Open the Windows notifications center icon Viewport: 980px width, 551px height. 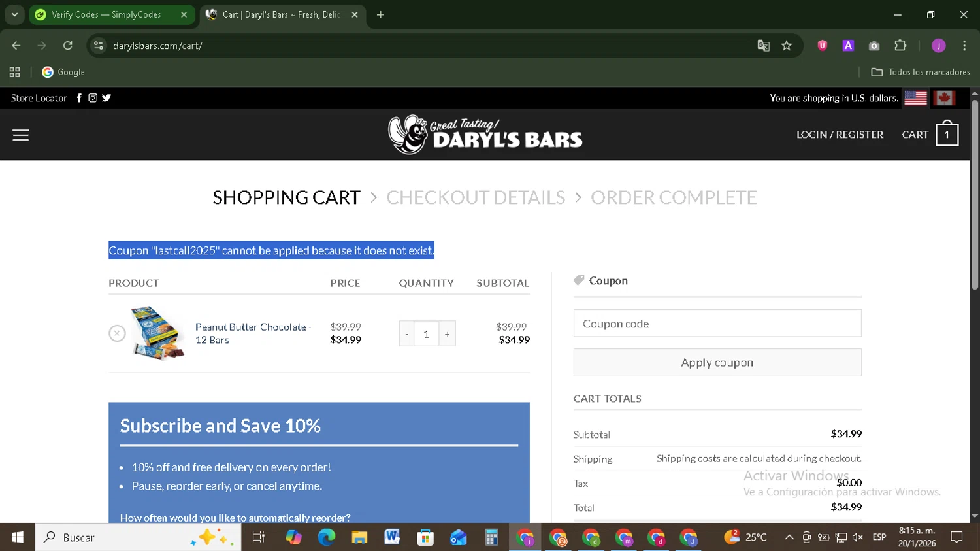point(956,537)
